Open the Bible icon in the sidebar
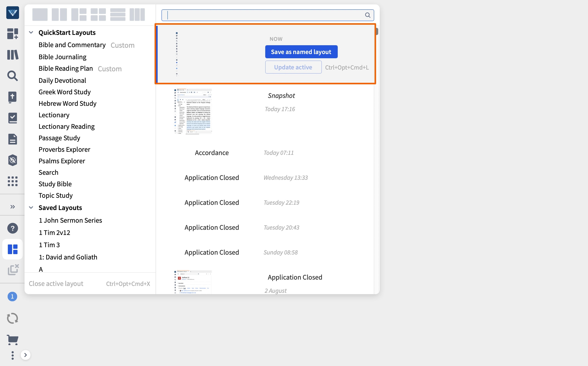The width and height of the screenshot is (588, 366). click(x=12, y=97)
